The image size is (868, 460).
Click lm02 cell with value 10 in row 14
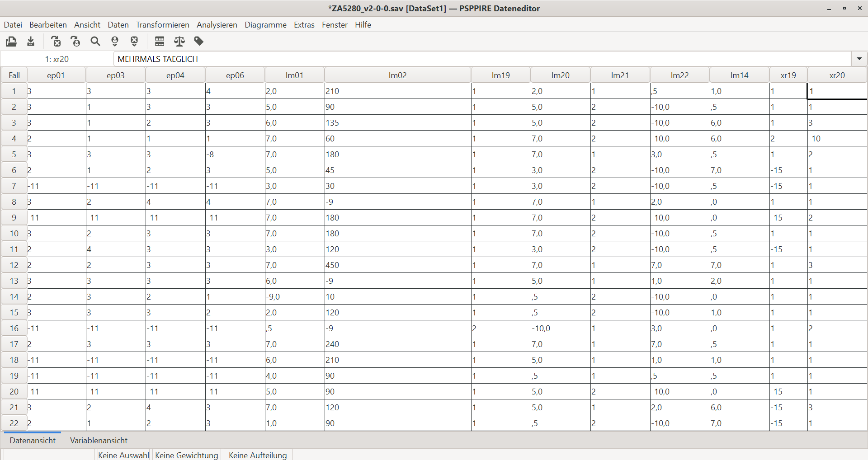click(x=398, y=297)
